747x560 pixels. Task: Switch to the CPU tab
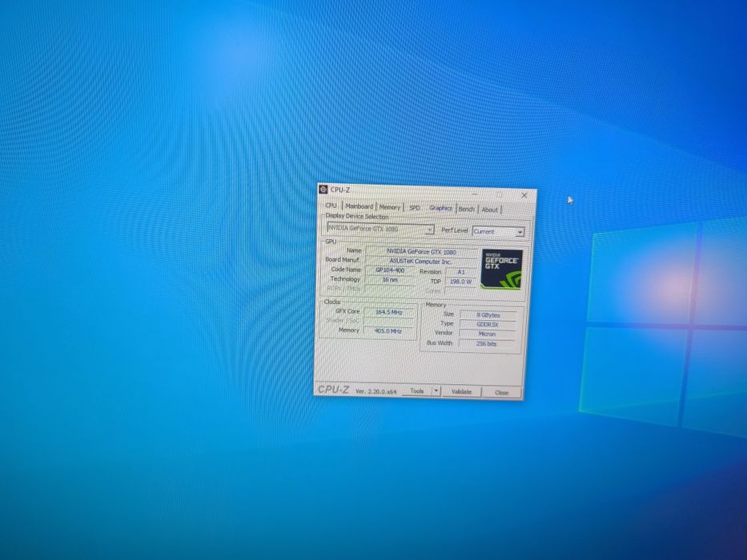tap(331, 206)
